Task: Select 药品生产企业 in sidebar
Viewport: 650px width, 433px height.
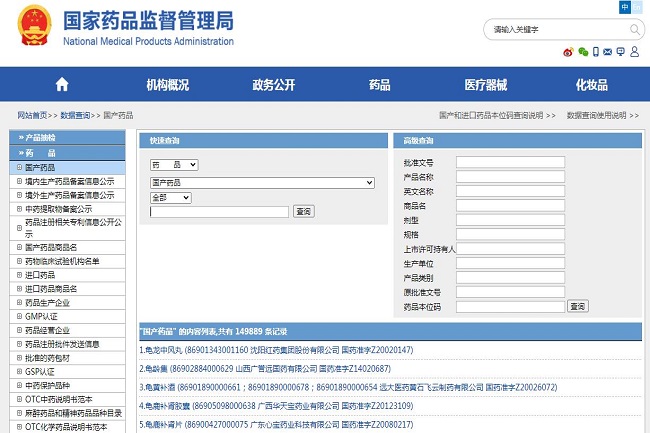Action: coord(47,302)
